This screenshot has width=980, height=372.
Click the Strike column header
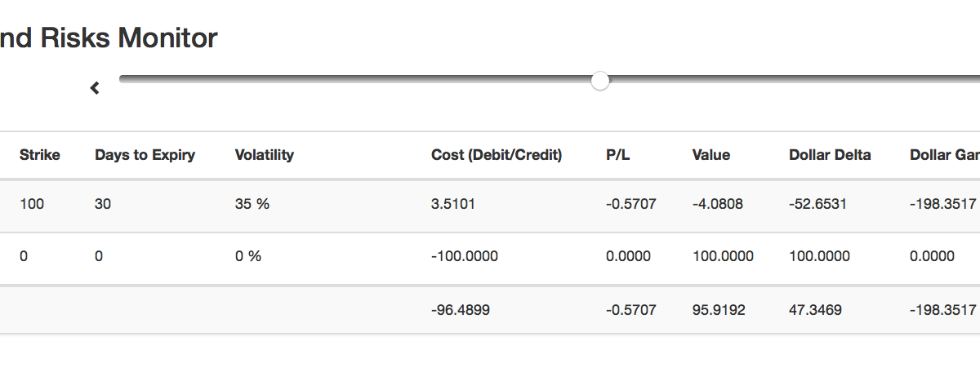39,155
